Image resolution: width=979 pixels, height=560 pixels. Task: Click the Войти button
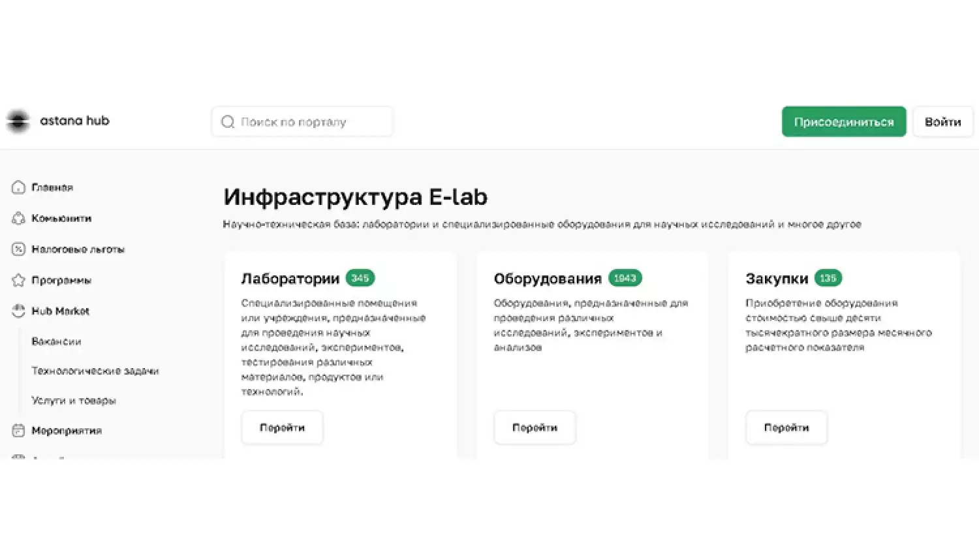coord(943,121)
